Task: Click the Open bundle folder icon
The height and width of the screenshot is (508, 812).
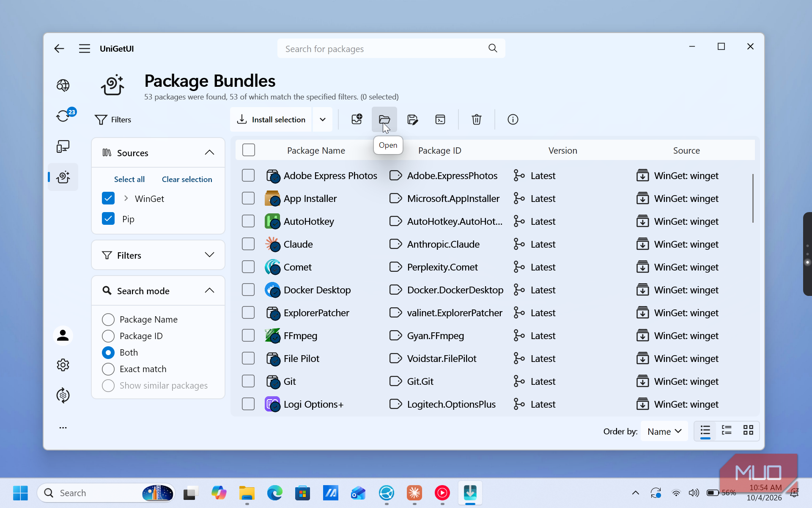Action: 384,119
